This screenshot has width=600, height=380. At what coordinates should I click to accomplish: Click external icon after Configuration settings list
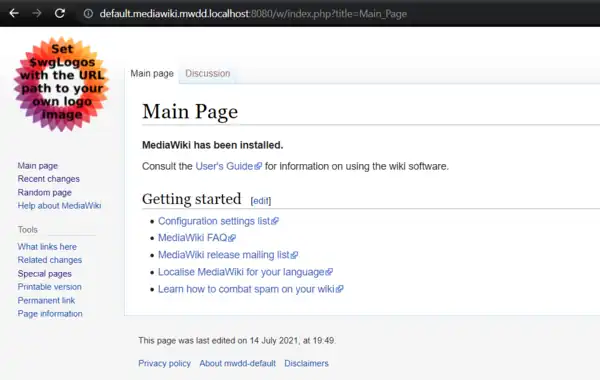click(275, 221)
